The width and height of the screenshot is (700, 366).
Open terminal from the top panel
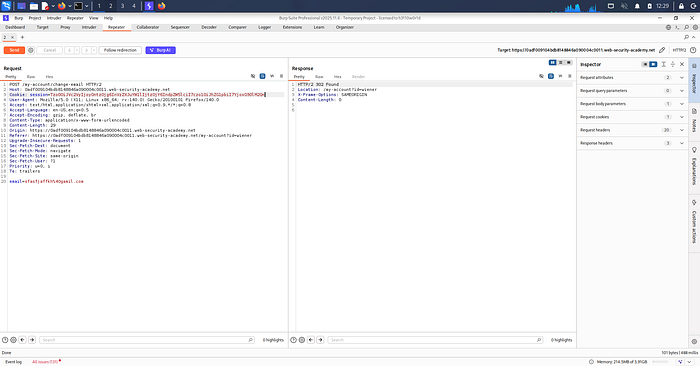point(78,6)
